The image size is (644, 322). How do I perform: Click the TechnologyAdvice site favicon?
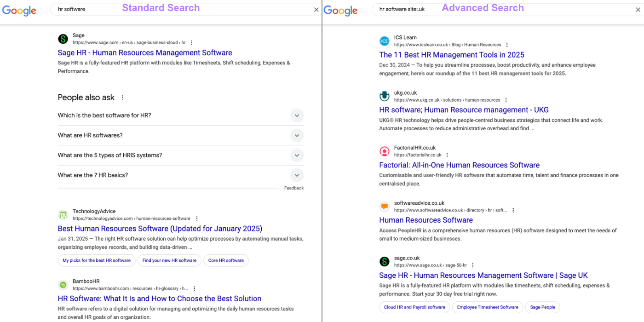coord(63,214)
